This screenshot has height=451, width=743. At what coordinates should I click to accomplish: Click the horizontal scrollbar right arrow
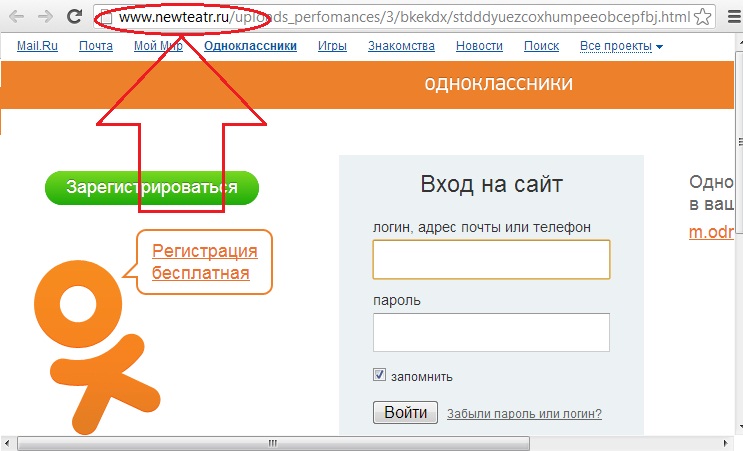pos(725,443)
